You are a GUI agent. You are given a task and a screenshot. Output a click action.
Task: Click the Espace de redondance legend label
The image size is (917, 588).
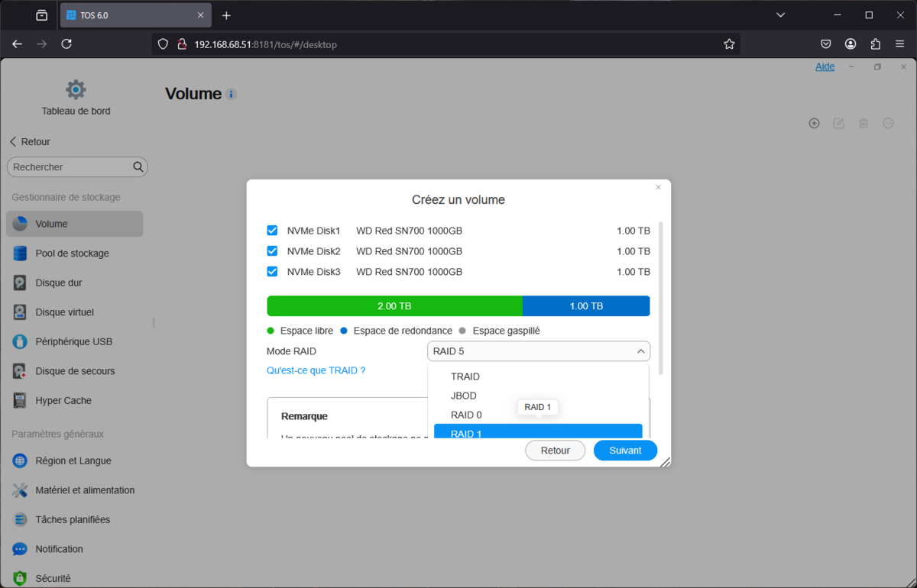coord(403,331)
